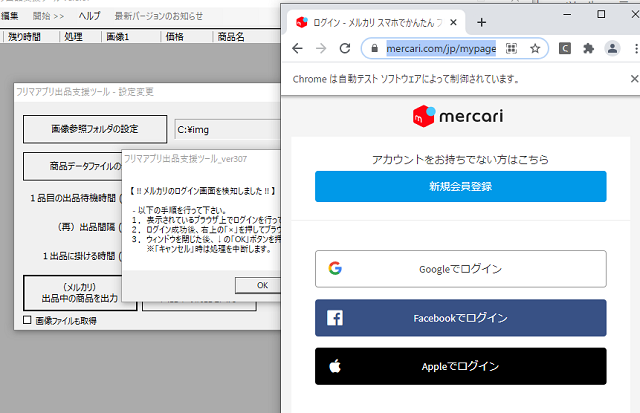Image resolution: width=640 pixels, height=413 pixels.
Task: Open a new Chrome tab with plus
Action: coord(482,22)
